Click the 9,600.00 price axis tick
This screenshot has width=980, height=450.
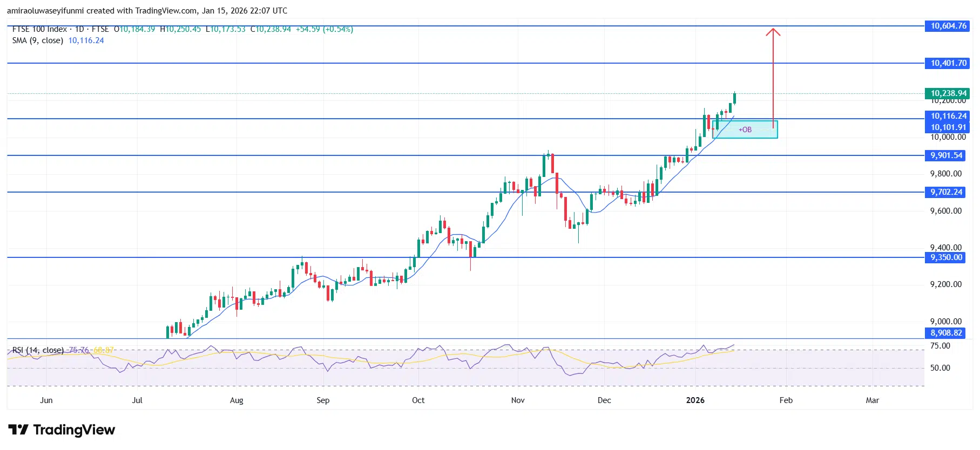point(946,211)
